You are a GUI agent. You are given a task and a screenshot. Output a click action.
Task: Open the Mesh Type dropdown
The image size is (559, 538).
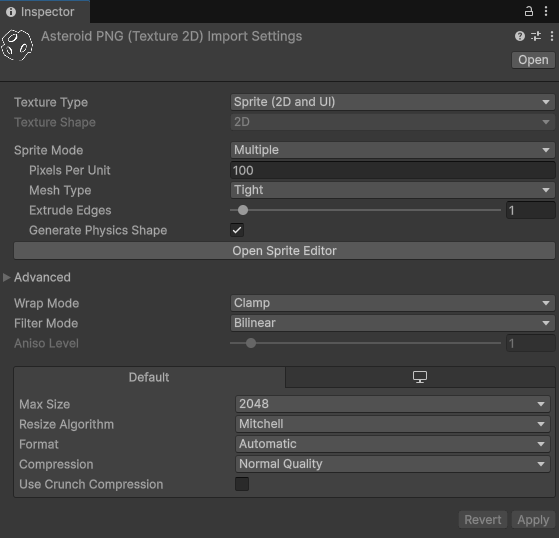pos(393,190)
